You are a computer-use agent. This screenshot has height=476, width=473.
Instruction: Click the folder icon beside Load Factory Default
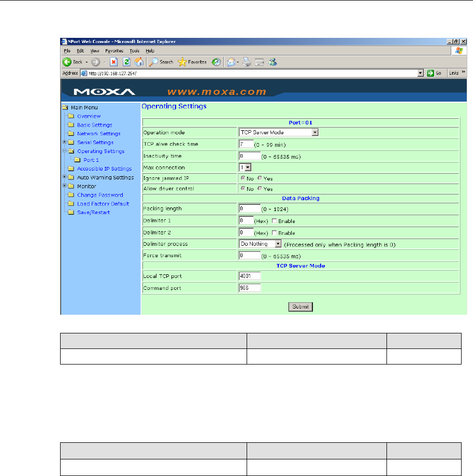click(x=71, y=204)
